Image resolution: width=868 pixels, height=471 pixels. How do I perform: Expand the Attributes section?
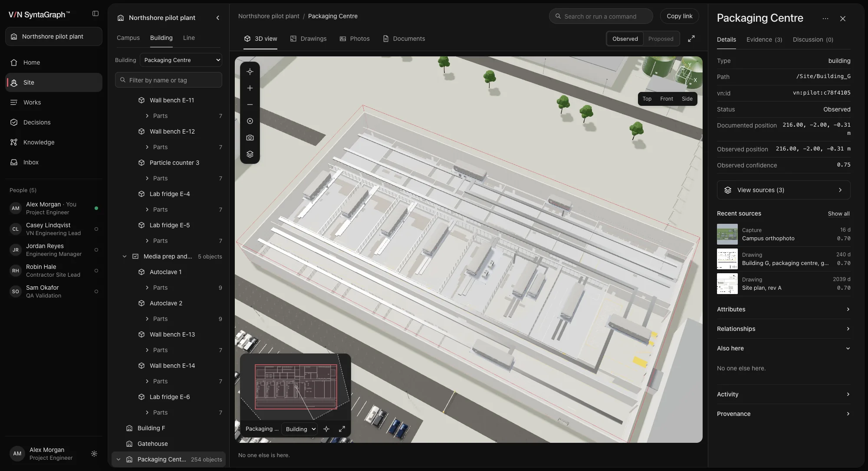pyautogui.click(x=783, y=309)
